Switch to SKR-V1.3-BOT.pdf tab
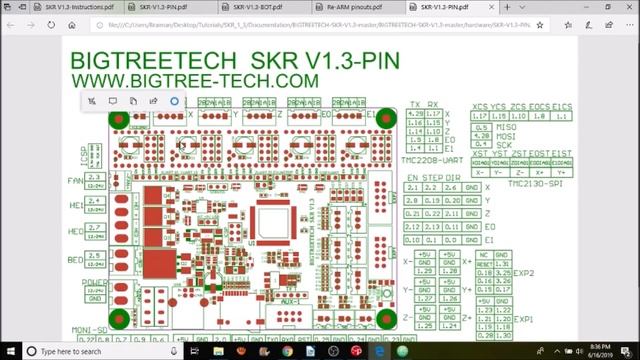Screen dimensions: 640x360 click(265, 7)
